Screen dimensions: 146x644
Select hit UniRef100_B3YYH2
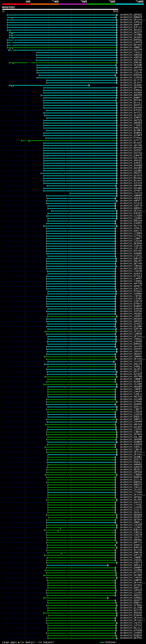point(131,251)
